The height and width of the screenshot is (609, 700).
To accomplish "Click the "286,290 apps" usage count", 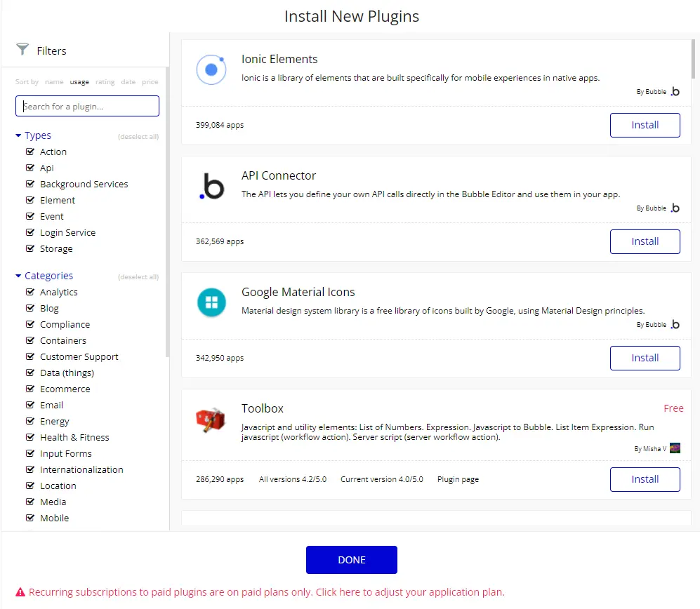I will point(220,479).
